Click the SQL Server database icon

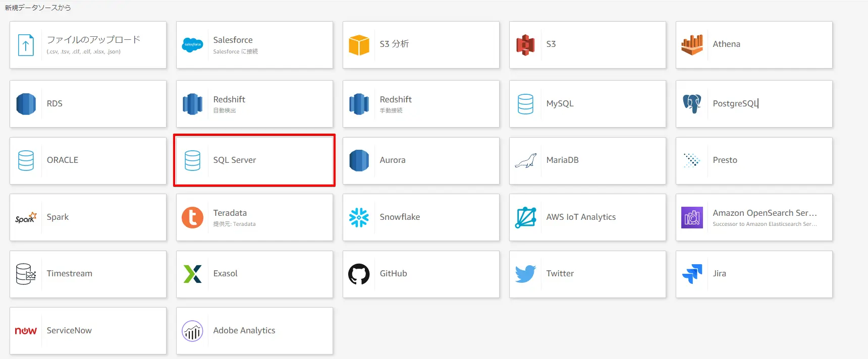pos(192,160)
